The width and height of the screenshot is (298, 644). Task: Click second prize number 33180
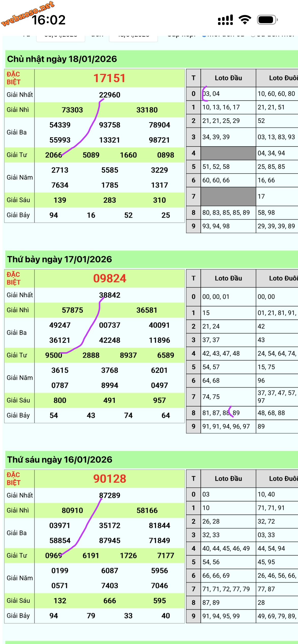tap(147, 110)
